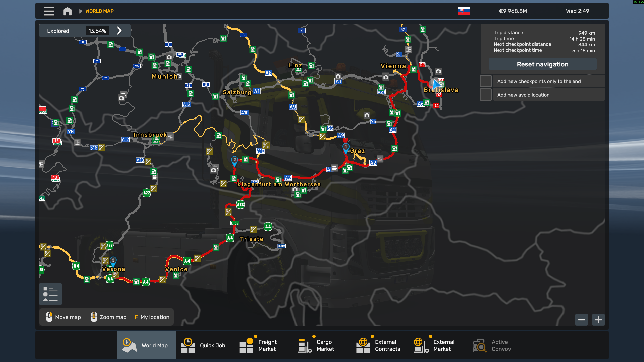Click the WORLD MAP breadcrumb label

pos(99,11)
